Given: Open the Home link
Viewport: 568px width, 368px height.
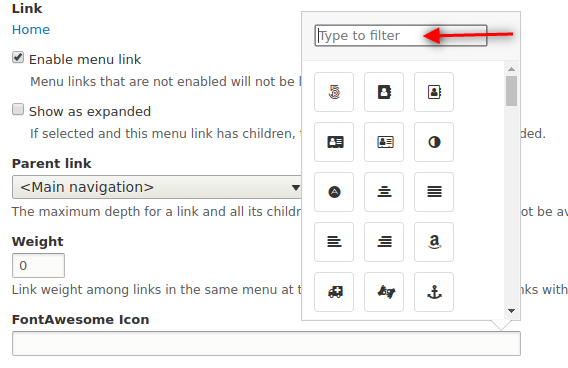Looking at the screenshot, I should pyautogui.click(x=31, y=30).
